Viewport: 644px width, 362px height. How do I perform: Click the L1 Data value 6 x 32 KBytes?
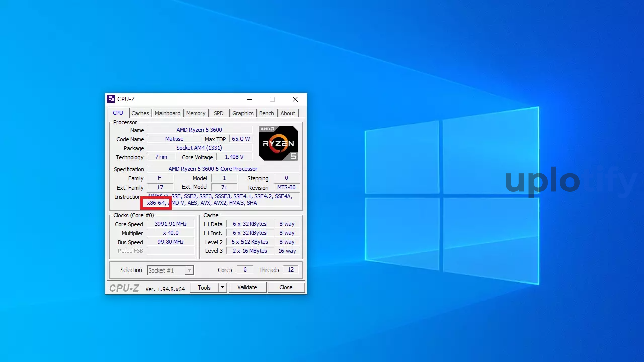(x=250, y=224)
